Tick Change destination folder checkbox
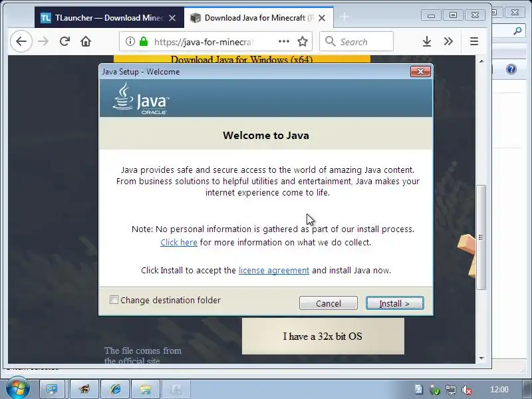Viewport: 532px width, 399px height. pos(114,300)
